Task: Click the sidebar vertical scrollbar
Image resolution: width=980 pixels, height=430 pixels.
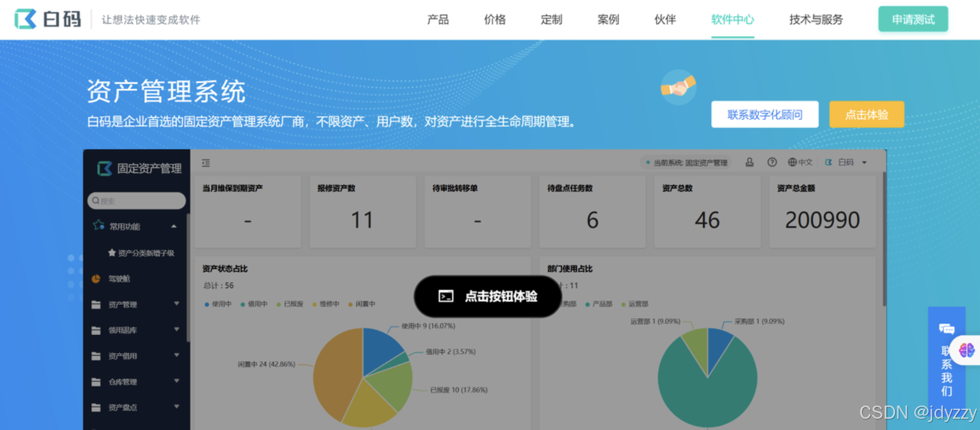Action: pyautogui.click(x=187, y=277)
